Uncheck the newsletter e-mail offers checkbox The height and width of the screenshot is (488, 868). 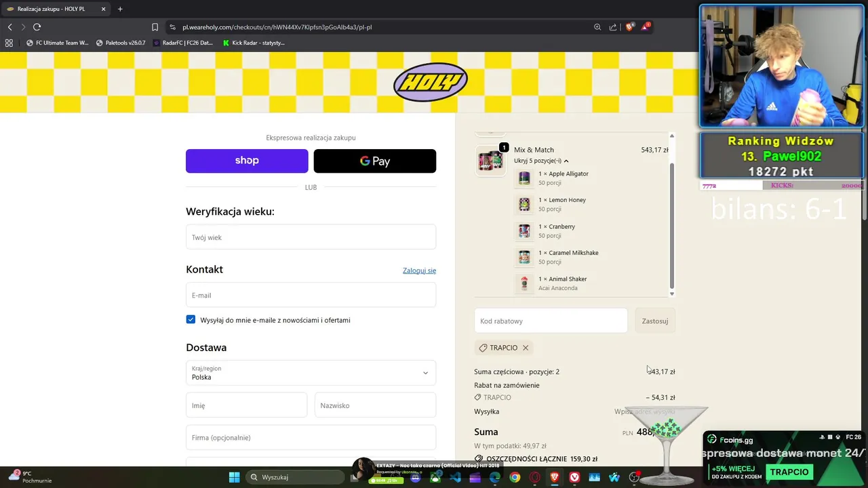point(191,319)
